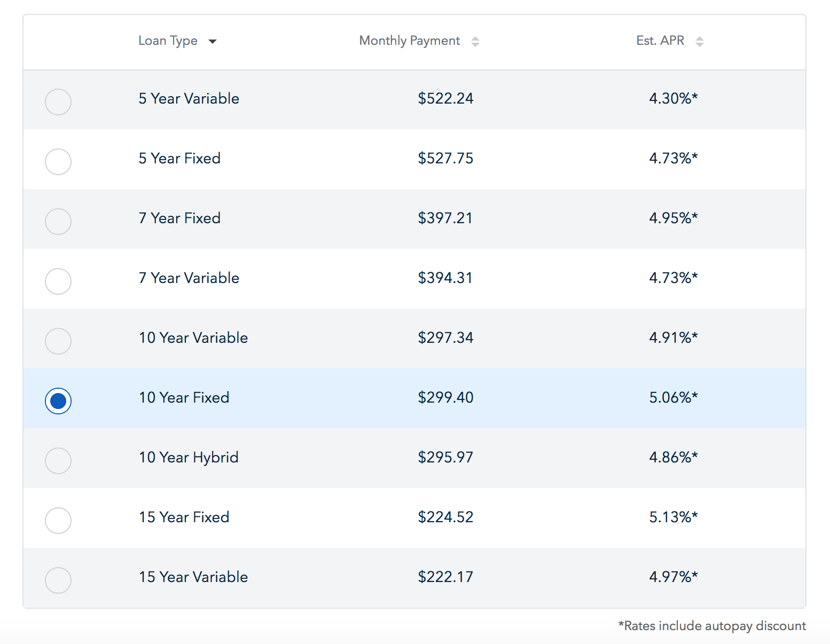
Task: Sort by the Loan Type column header
Action: point(168,41)
